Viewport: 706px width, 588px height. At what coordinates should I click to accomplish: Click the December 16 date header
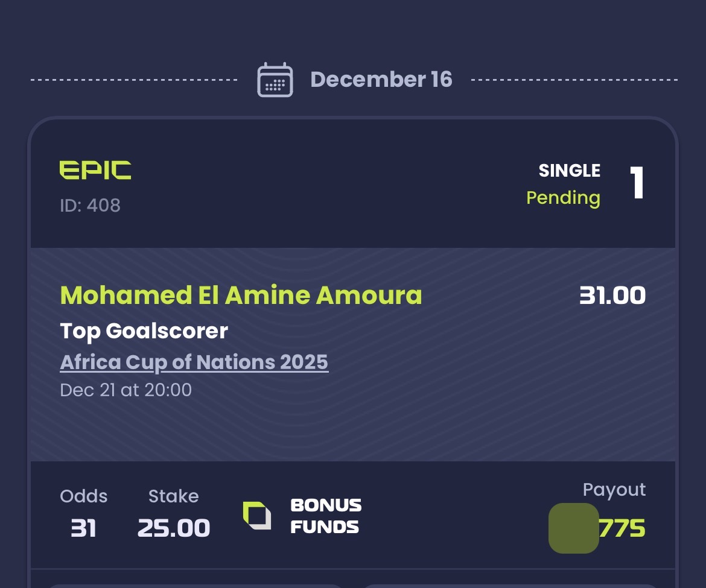(x=381, y=80)
